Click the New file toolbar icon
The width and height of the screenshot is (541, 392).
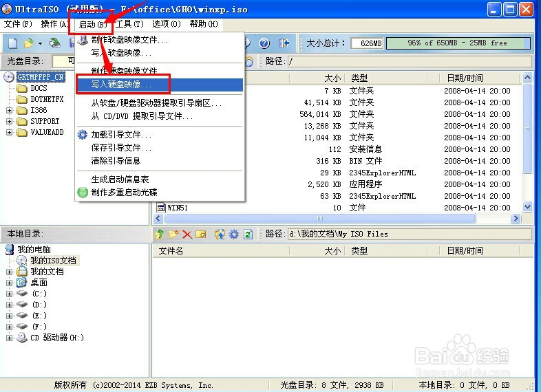tap(13, 43)
